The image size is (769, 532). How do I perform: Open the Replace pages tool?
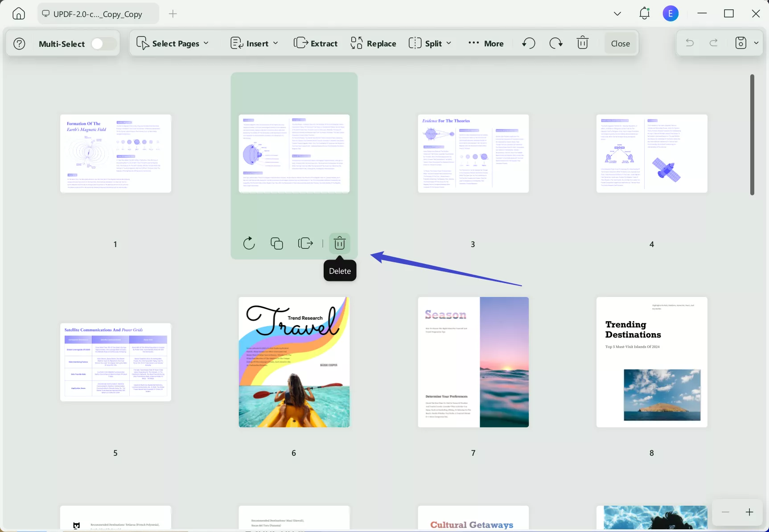tap(373, 43)
